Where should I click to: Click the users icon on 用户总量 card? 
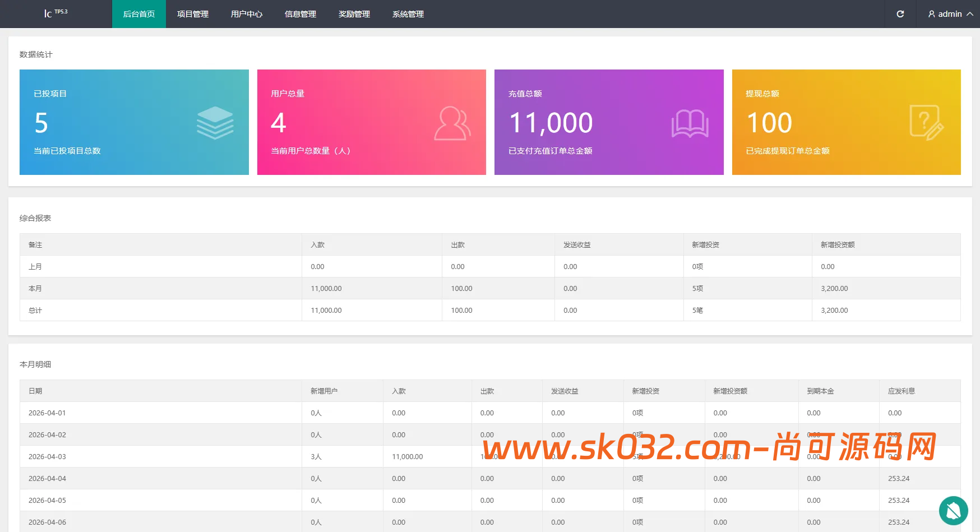click(x=452, y=123)
